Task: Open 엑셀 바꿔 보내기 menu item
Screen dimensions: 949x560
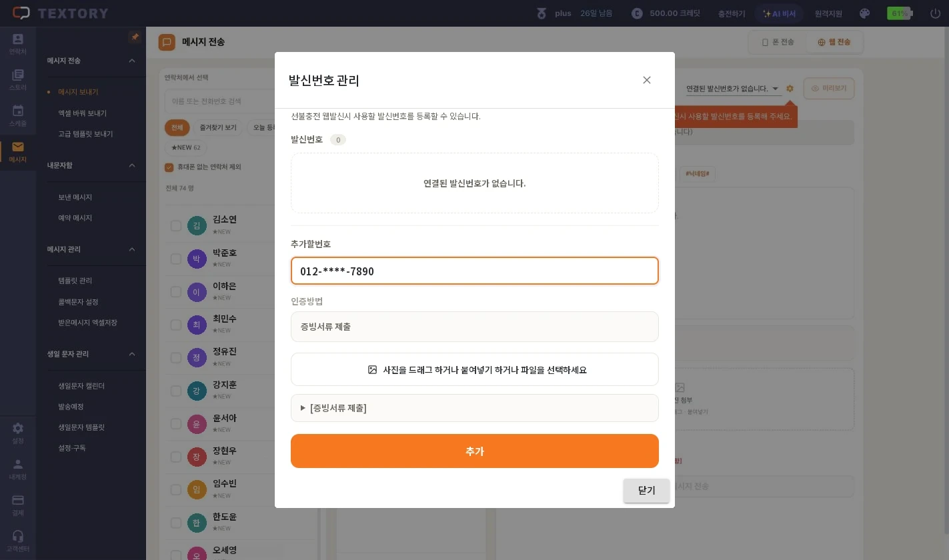Action: coord(83,113)
